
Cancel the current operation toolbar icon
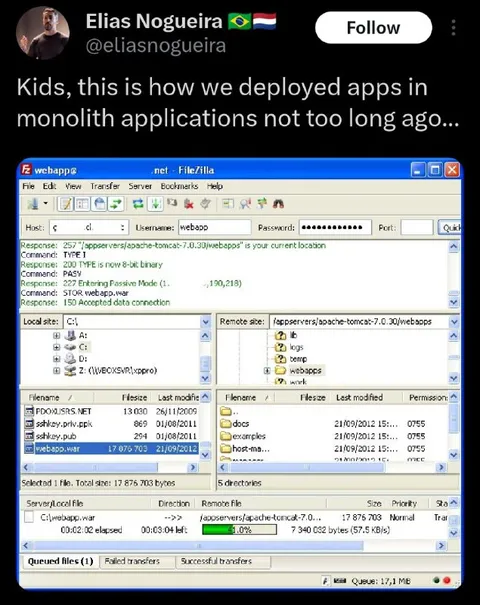(x=172, y=203)
